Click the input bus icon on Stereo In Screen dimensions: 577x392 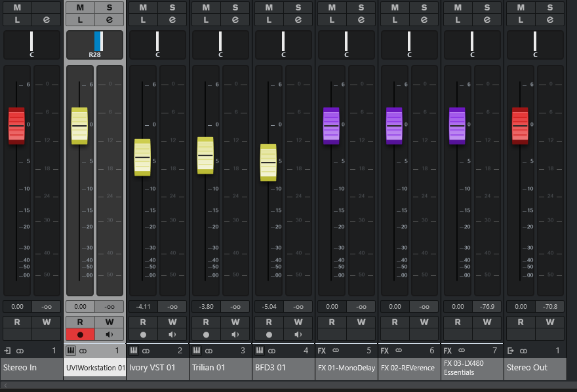pyautogui.click(x=7, y=351)
